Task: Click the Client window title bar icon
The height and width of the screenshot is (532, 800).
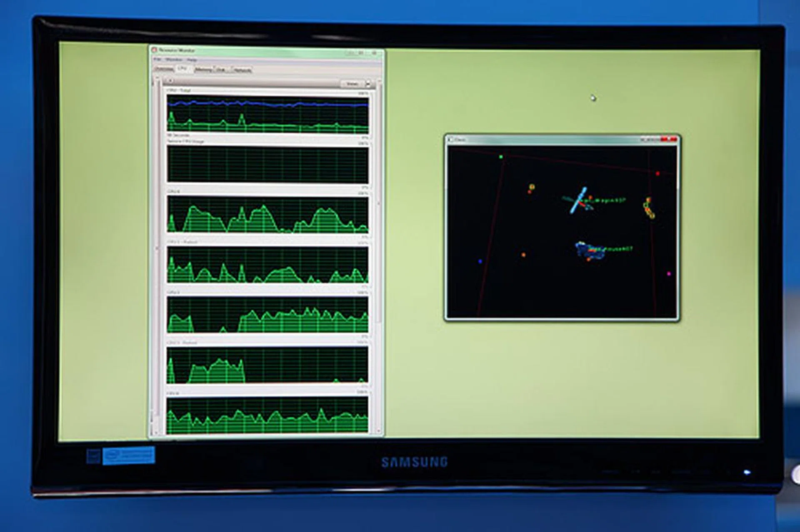Action: 451,139
